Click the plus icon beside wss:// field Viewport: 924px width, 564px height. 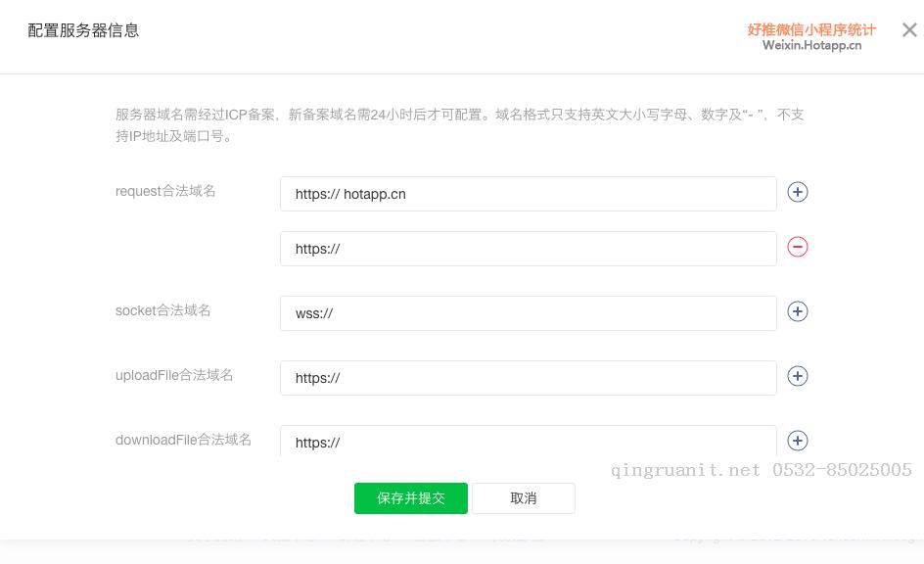pyautogui.click(x=798, y=311)
